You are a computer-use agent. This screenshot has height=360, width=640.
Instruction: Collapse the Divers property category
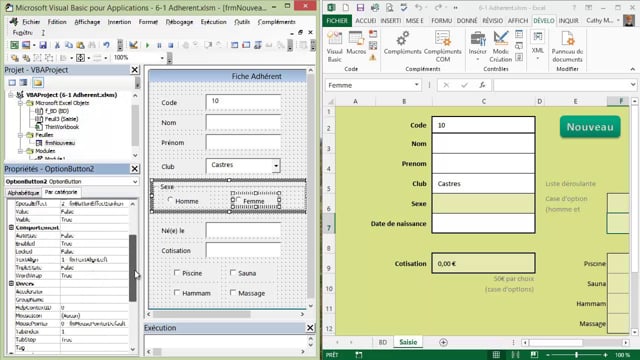tap(11, 283)
